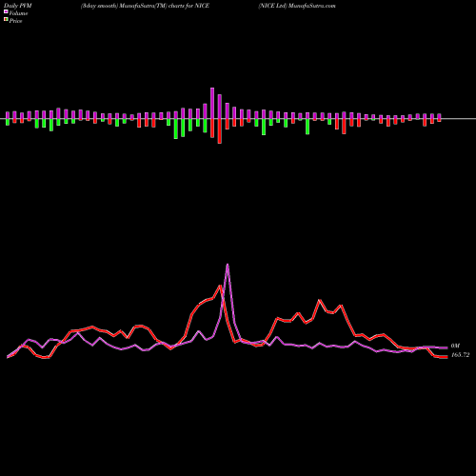Select the Volume legend label
Image resolution: width=476 pixels, height=476 pixels.
coord(18,13)
